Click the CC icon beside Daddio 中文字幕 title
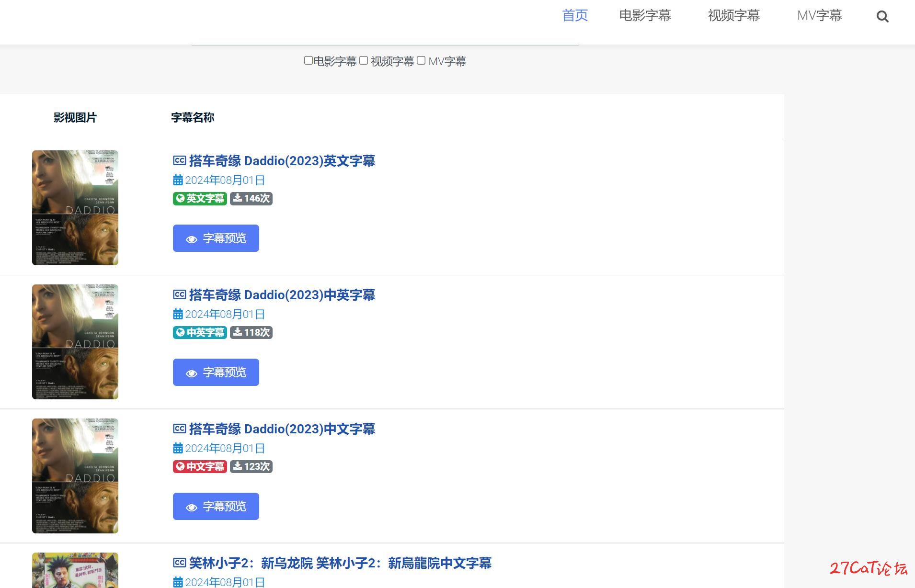This screenshot has width=915, height=588. 179,429
